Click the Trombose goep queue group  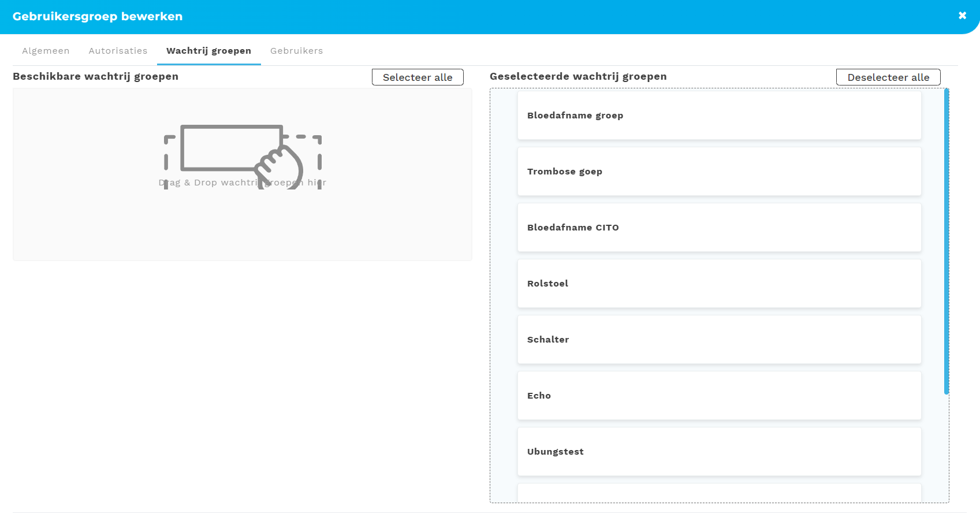pyautogui.click(x=719, y=172)
